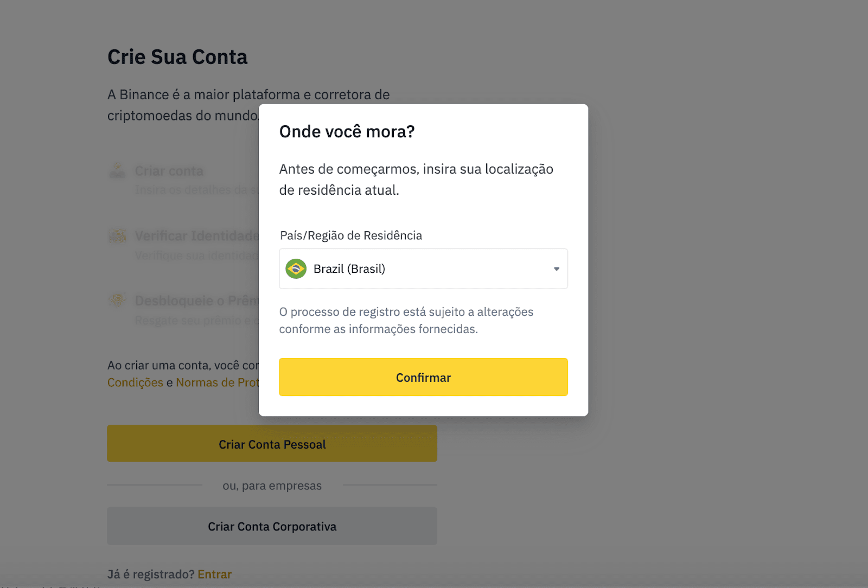Confirm residence with the Confirmar button

(x=423, y=377)
